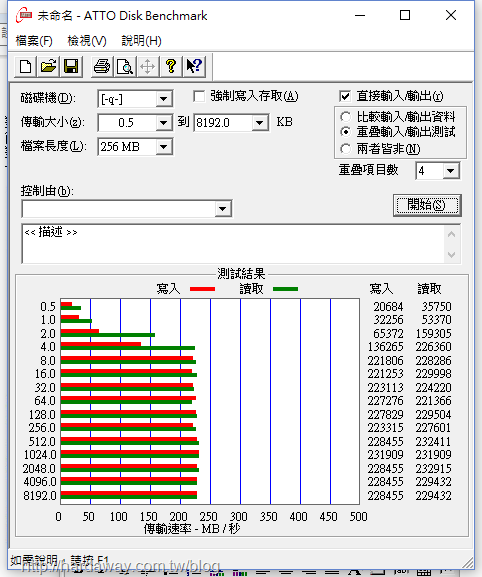
Task: Toggle the 直接輸入/輸出 checkbox
Action: click(345, 96)
